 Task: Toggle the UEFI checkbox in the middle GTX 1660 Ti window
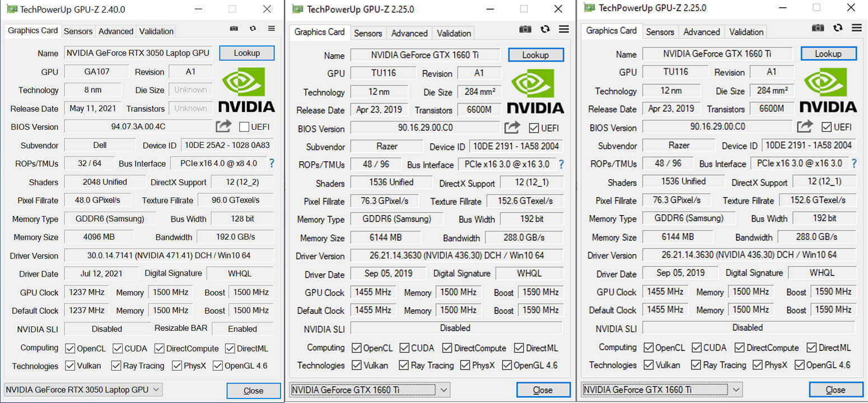tap(534, 128)
